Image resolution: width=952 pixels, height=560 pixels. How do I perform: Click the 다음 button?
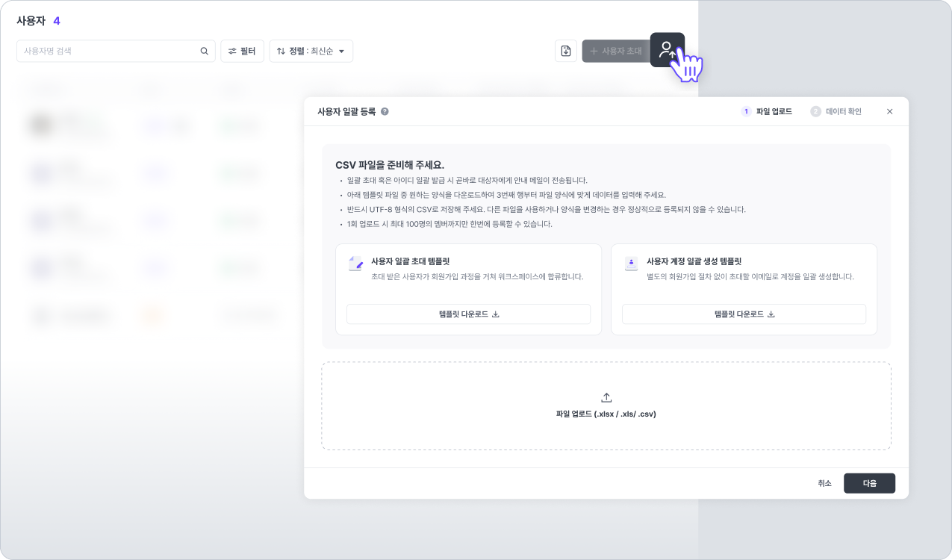869,483
